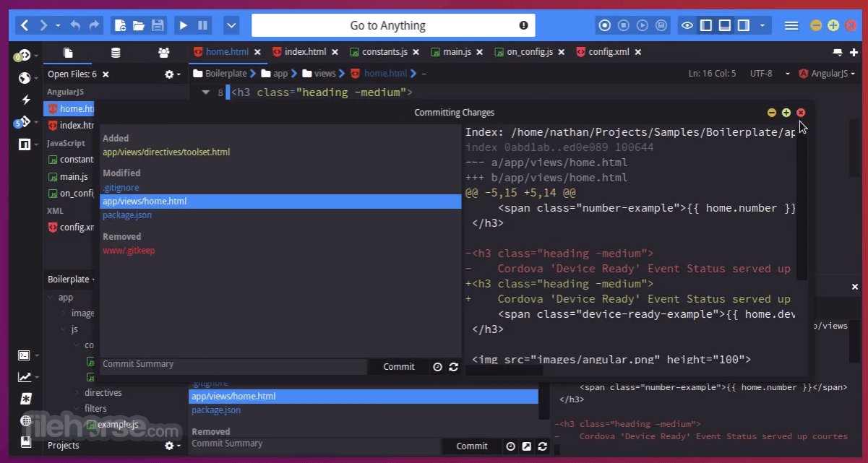Go back using the left arrow button

pyautogui.click(x=25, y=25)
